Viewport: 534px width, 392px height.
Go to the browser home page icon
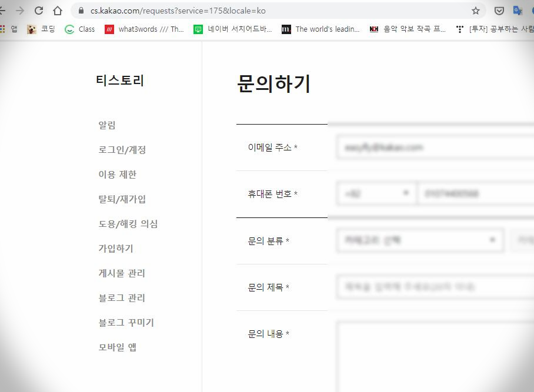[x=58, y=11]
